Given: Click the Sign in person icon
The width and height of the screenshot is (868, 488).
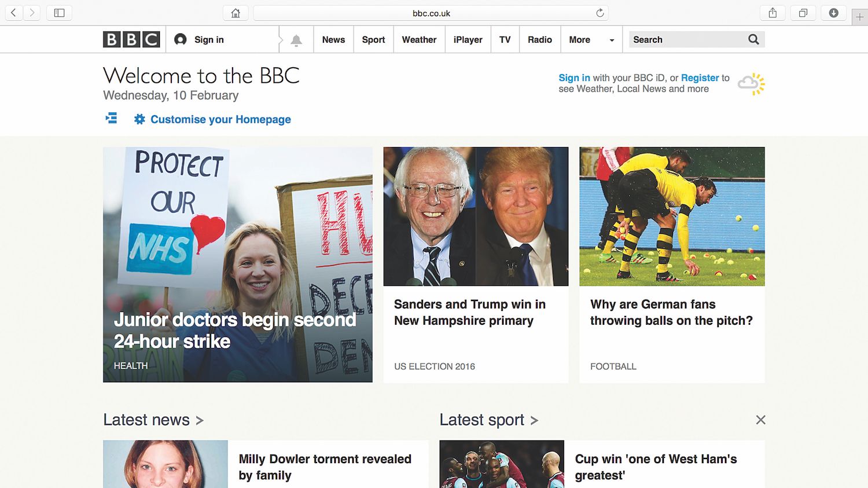Looking at the screenshot, I should [181, 39].
